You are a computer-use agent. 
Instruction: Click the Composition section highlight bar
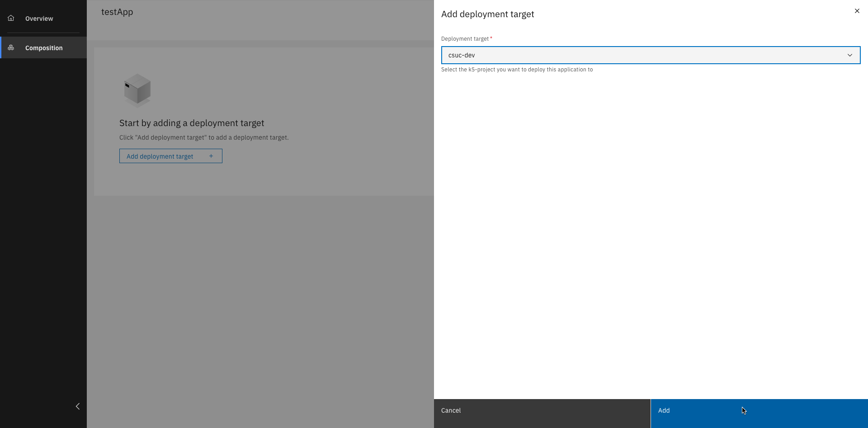coord(1,47)
